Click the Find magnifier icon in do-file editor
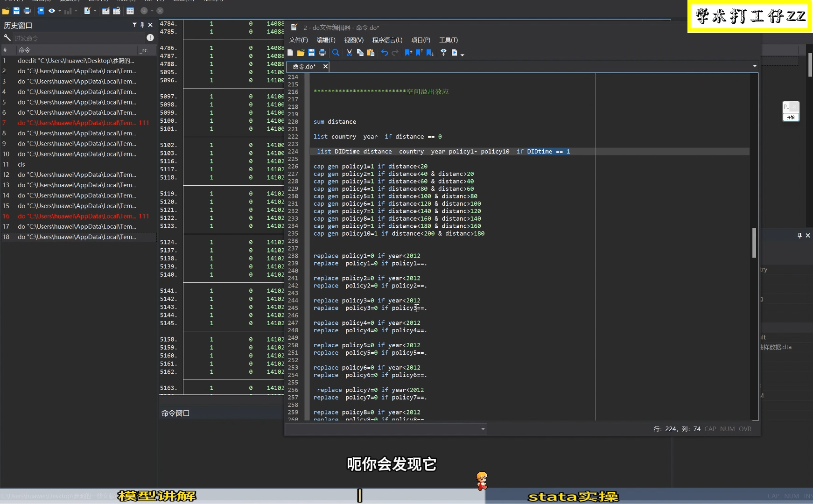This screenshot has width=813, height=504. click(x=336, y=53)
